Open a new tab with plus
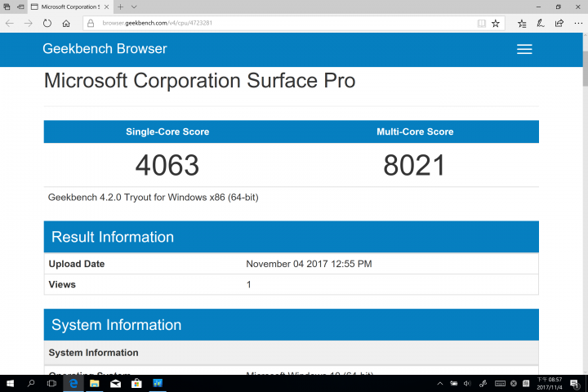 120,7
